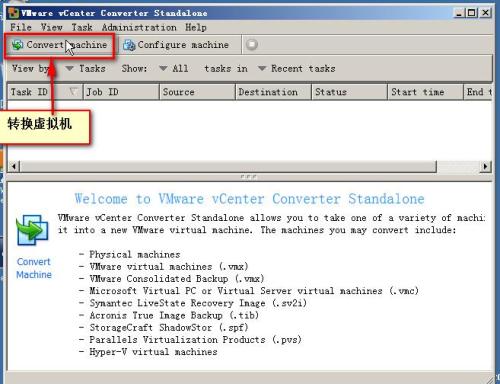Click the 'tasks in' filter label
This screenshot has height=384, width=500.
tap(226, 69)
